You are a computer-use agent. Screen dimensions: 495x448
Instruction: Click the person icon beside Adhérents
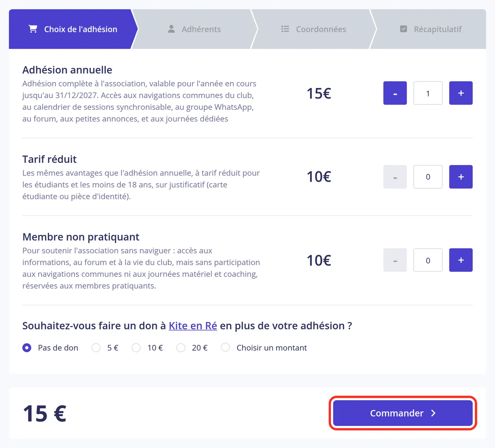[x=171, y=29]
